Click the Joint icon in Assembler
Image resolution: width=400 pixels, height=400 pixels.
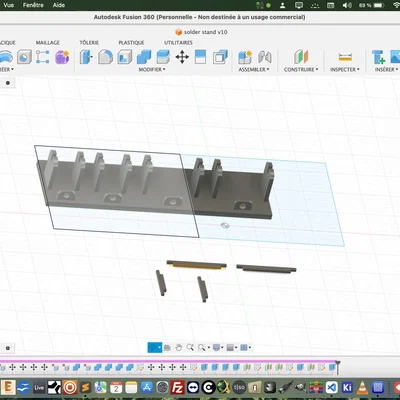pyautogui.click(x=265, y=57)
